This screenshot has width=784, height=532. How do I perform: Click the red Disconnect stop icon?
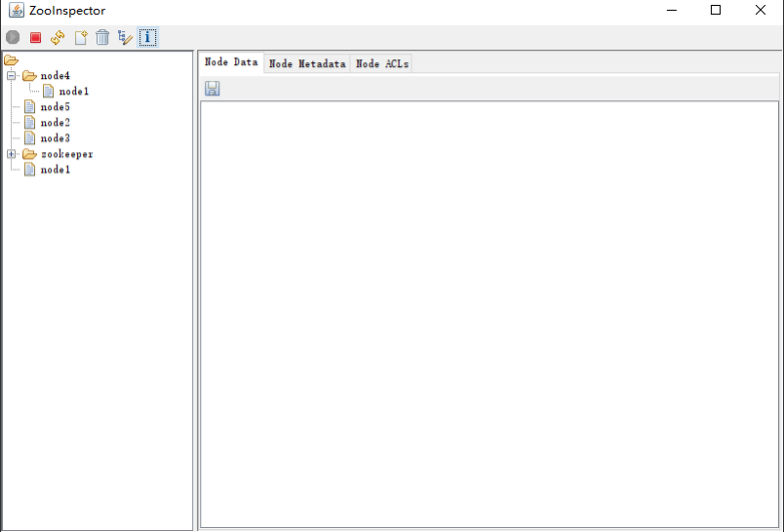[x=35, y=37]
